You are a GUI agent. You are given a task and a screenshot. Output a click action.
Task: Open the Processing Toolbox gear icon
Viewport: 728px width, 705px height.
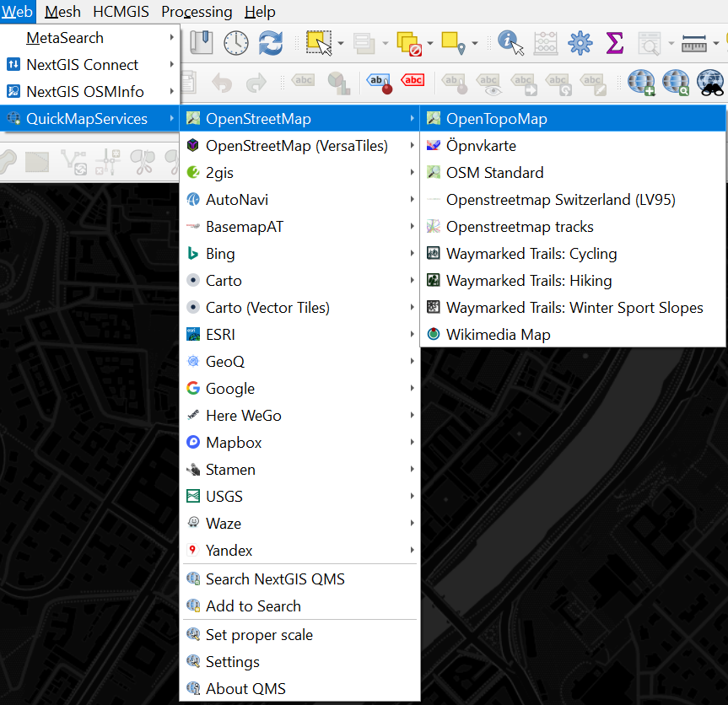pyautogui.click(x=580, y=42)
